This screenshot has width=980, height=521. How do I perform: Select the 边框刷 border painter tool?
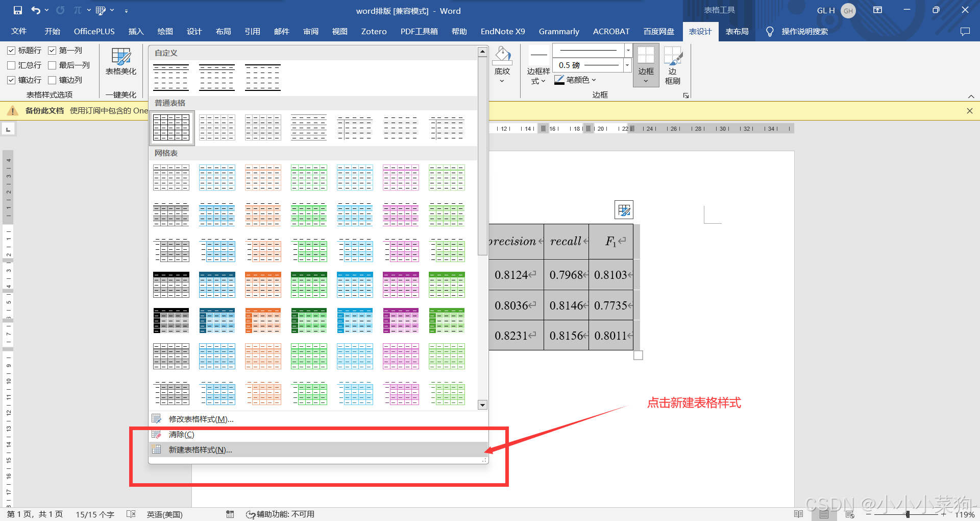point(673,66)
